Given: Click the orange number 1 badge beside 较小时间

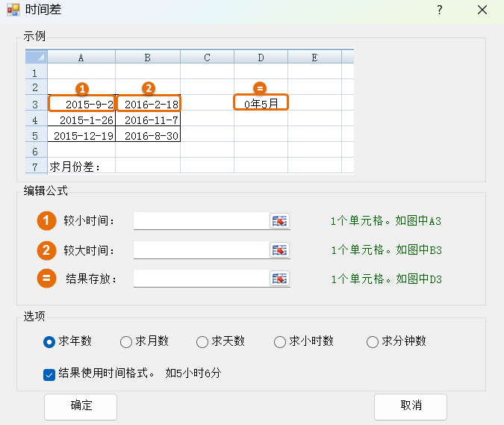Looking at the screenshot, I should 47,221.
